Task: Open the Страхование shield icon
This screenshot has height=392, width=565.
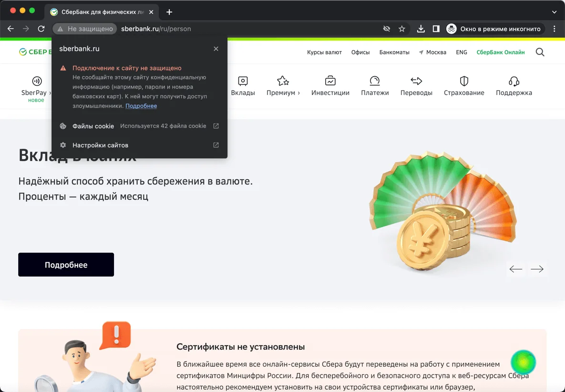Action: click(x=464, y=81)
